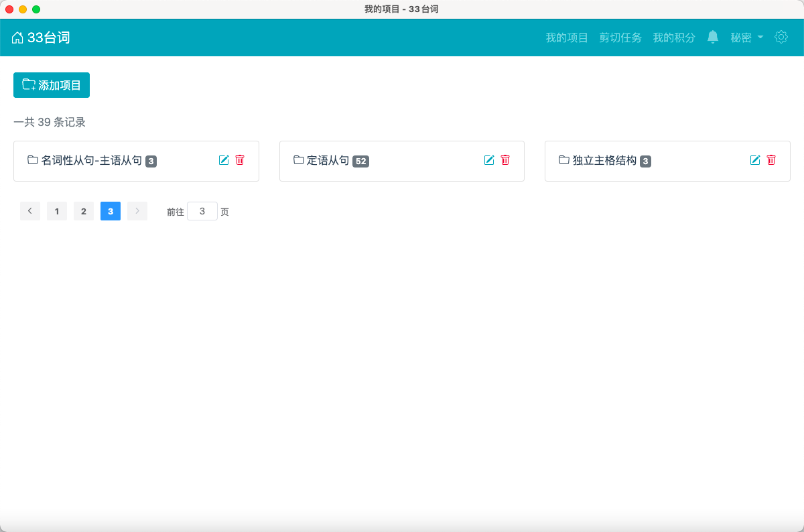Edit the 独立主格结构 project
This screenshot has height=532, width=804.
(755, 159)
